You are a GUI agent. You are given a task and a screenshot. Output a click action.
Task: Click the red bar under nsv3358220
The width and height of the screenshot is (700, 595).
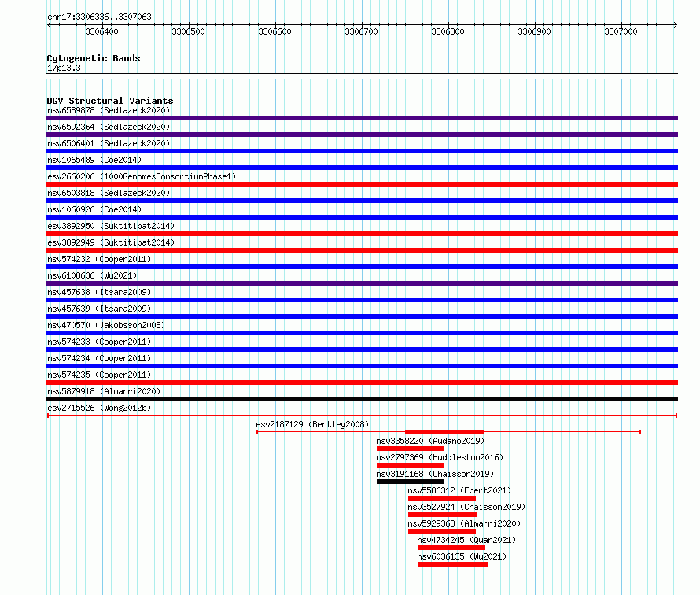[410, 449]
